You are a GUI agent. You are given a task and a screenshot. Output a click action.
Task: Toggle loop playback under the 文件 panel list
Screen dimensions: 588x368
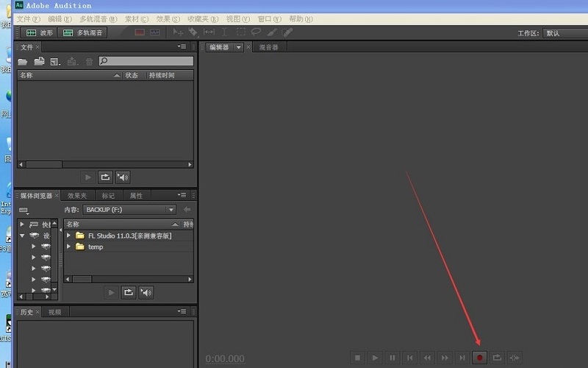pos(105,177)
